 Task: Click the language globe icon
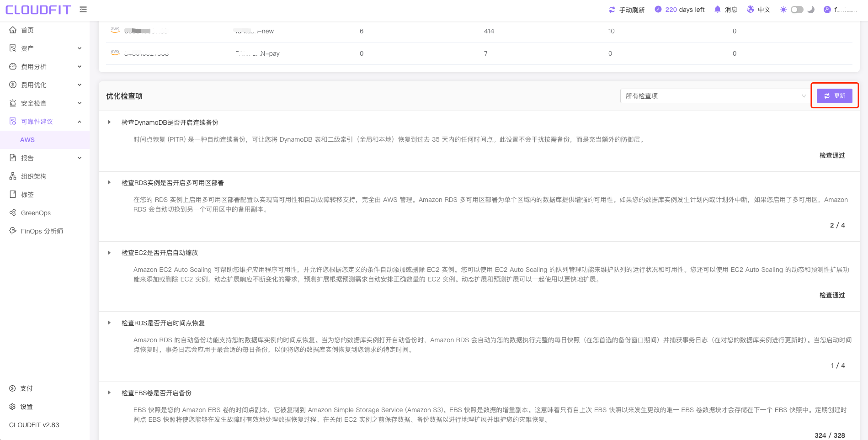click(751, 9)
